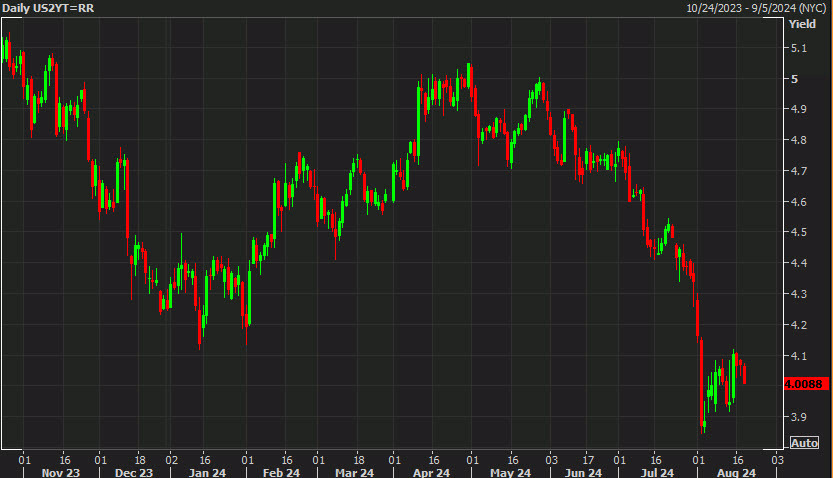Image resolution: width=833 pixels, height=478 pixels.
Task: Click the 3.9 level on yield axis
Action: pos(798,417)
